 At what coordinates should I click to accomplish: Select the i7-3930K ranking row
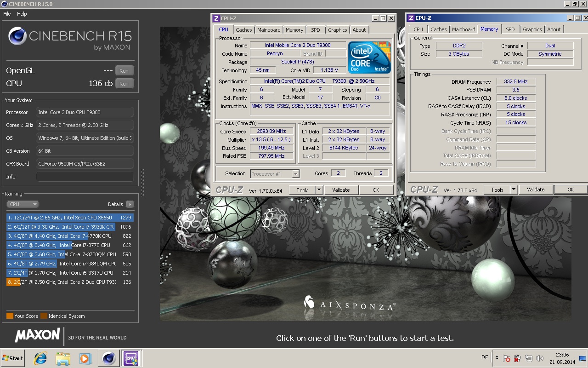point(70,227)
